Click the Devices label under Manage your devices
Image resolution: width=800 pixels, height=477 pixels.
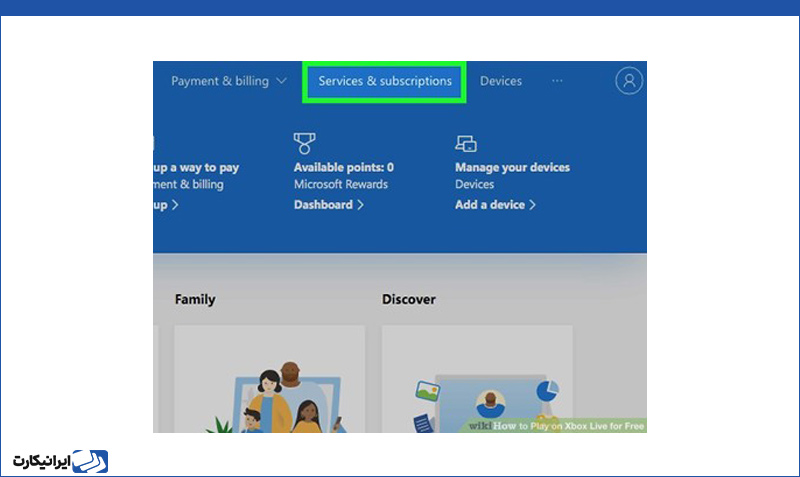tap(474, 184)
